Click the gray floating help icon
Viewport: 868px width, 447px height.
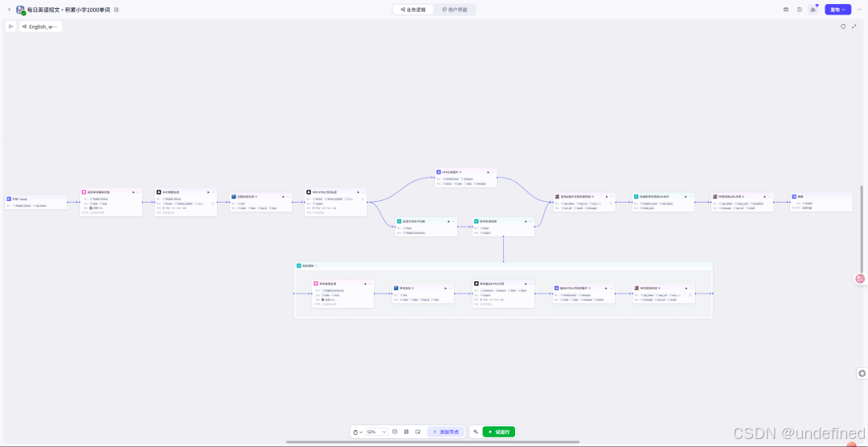click(x=862, y=373)
